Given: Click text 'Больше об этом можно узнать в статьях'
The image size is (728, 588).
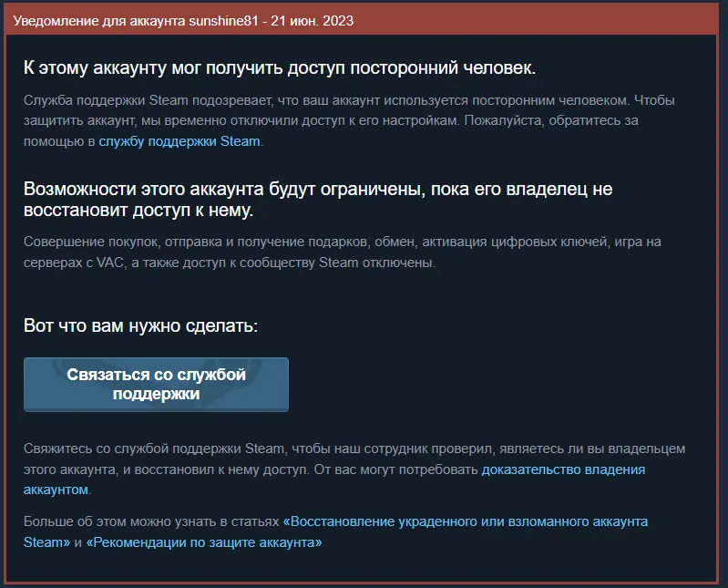Looking at the screenshot, I should (x=151, y=521).
